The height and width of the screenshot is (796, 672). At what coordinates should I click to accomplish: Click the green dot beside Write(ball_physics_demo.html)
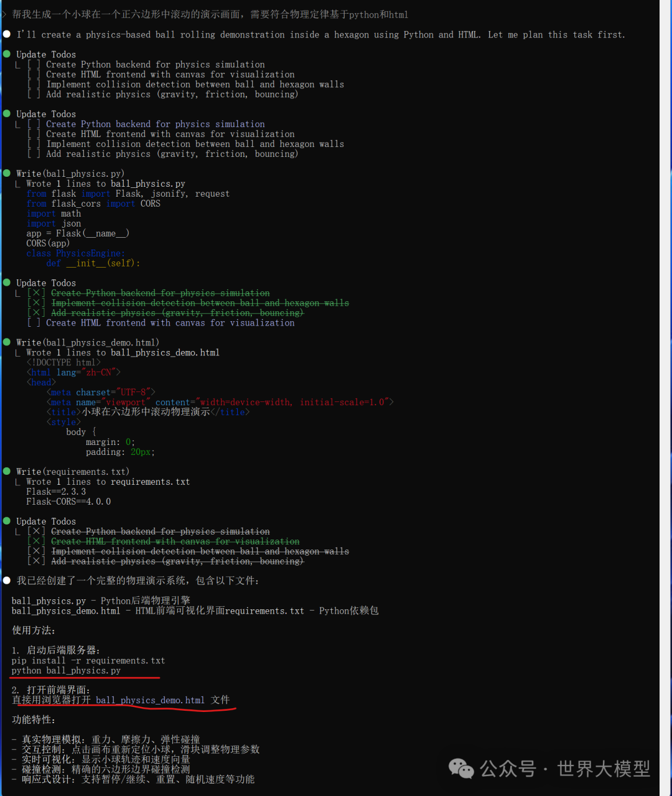pyautogui.click(x=7, y=342)
